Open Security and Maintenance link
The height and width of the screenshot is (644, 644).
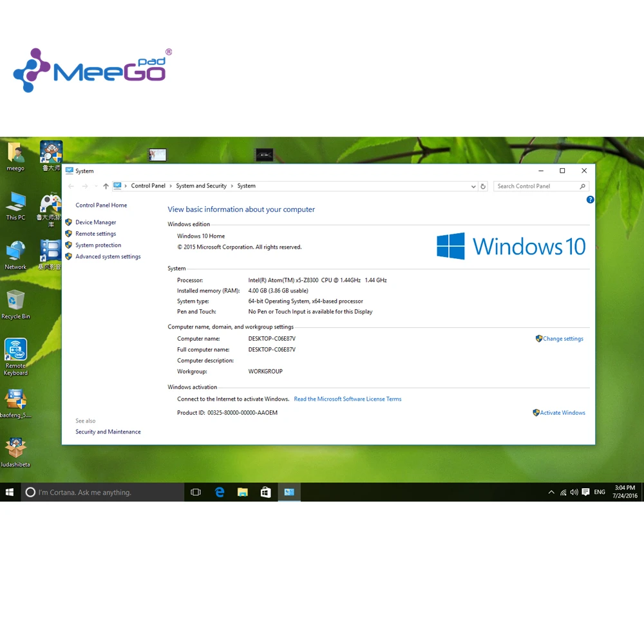pos(108,431)
